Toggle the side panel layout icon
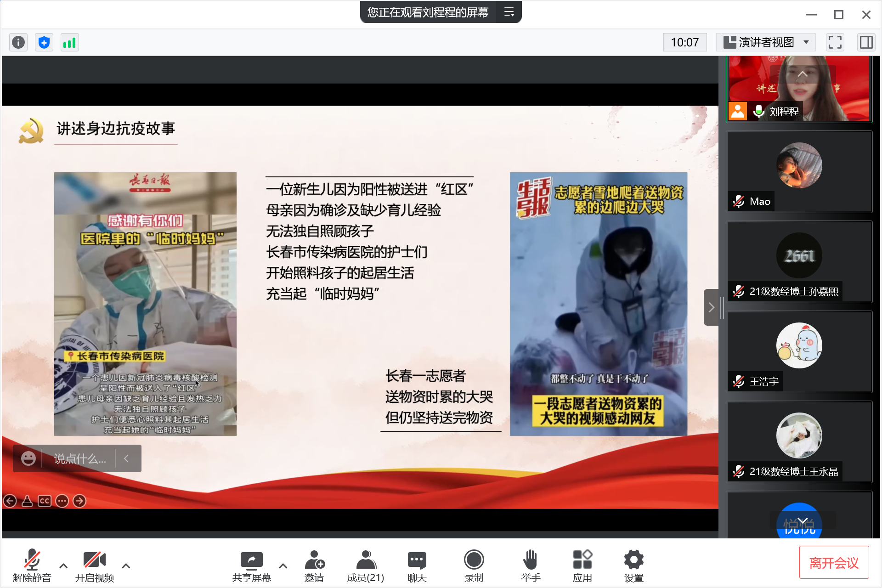The width and height of the screenshot is (882, 588). click(x=866, y=42)
